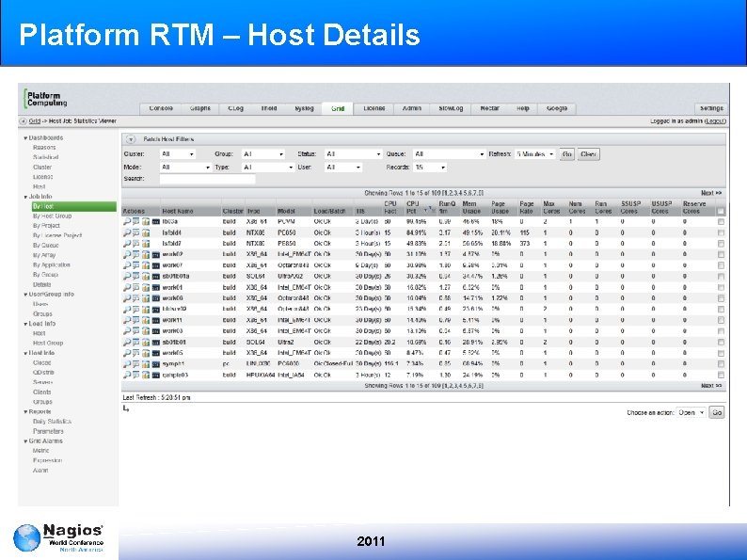The image size is (747, 560).
Task: Check the checkbox for the symph1 row
Action: (721, 364)
